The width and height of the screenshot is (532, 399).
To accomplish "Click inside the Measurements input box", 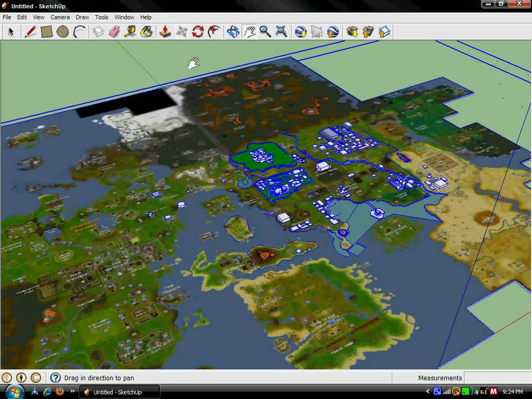I will 497,377.
